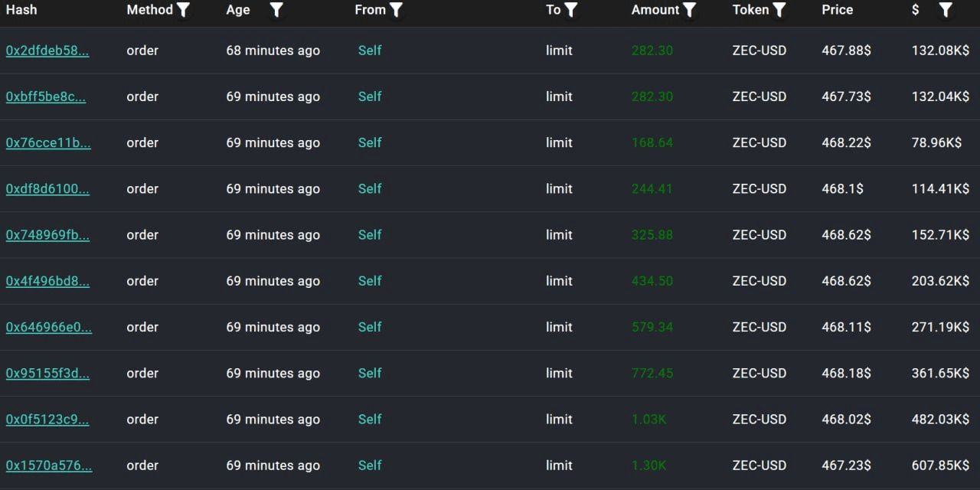The image size is (980, 490).
Task: Select price 467.88$
Action: tap(846, 51)
